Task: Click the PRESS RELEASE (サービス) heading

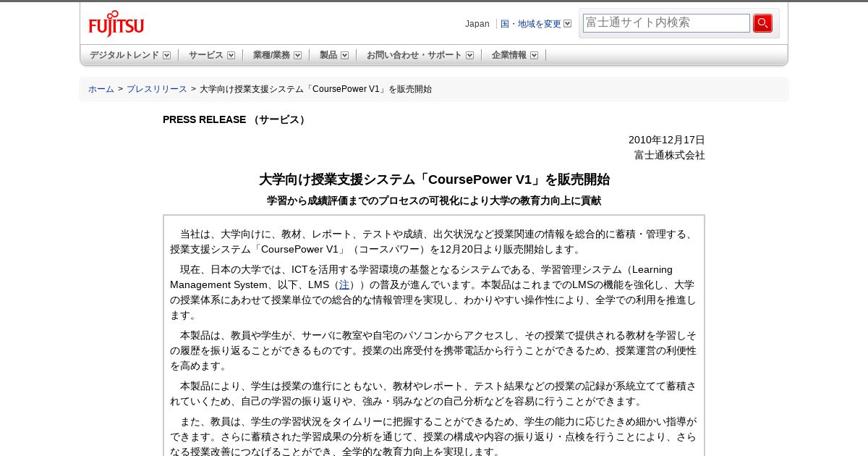Action: [x=234, y=119]
